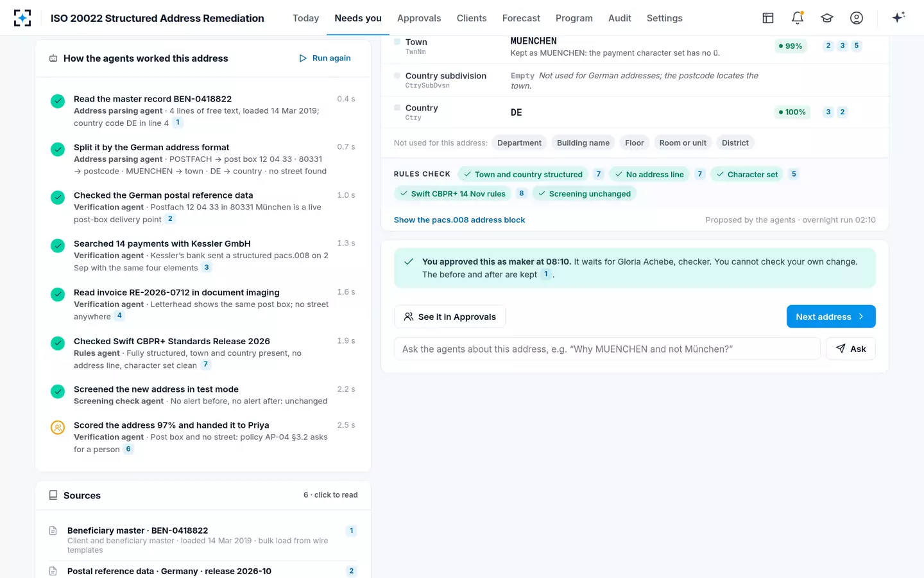Click the robot icon beside How the agents worked
The width and height of the screenshot is (924, 578).
53,58
